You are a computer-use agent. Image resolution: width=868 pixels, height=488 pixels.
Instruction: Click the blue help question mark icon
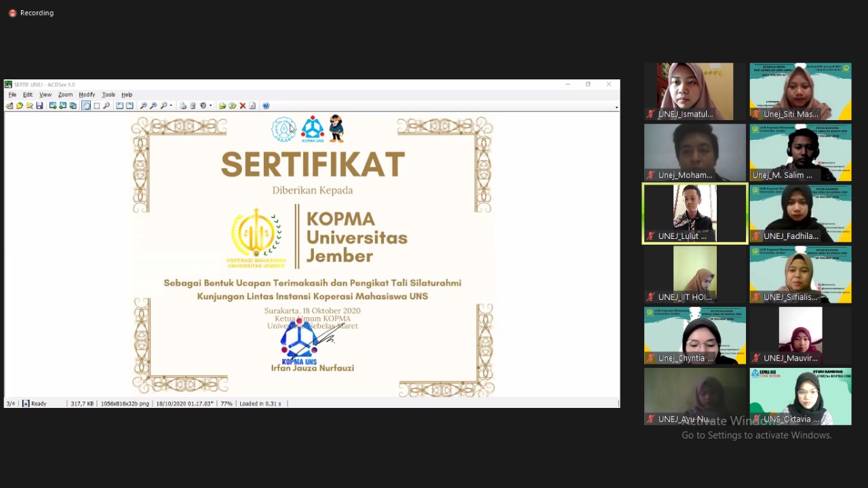266,106
